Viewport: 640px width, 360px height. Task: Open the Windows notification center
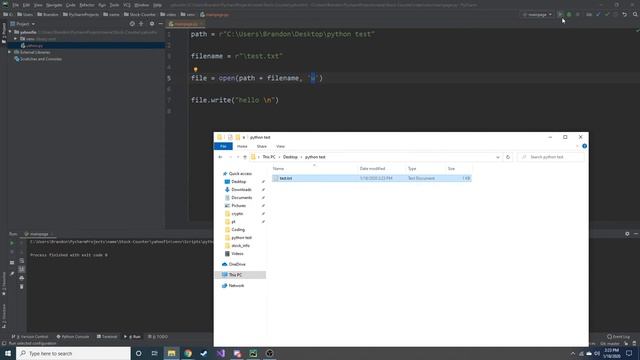coord(629,353)
